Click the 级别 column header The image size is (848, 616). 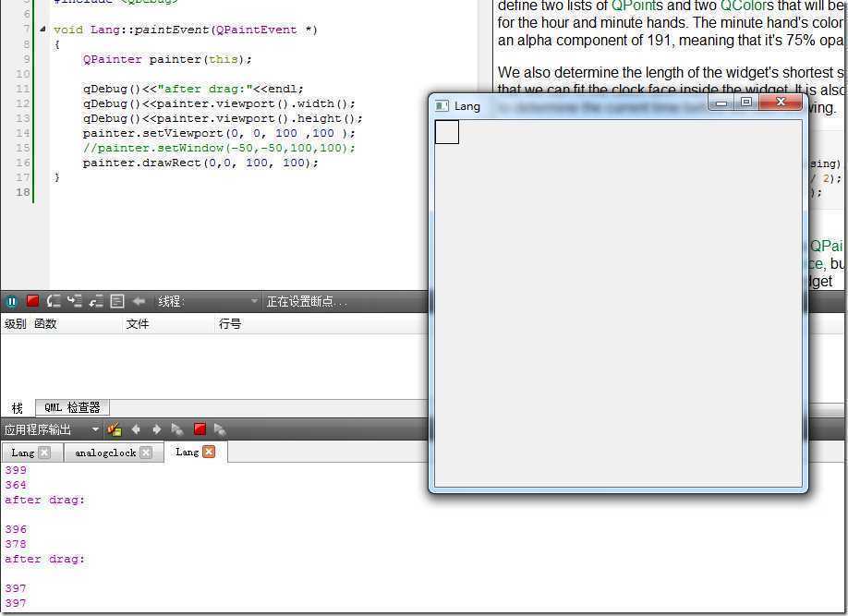point(15,324)
